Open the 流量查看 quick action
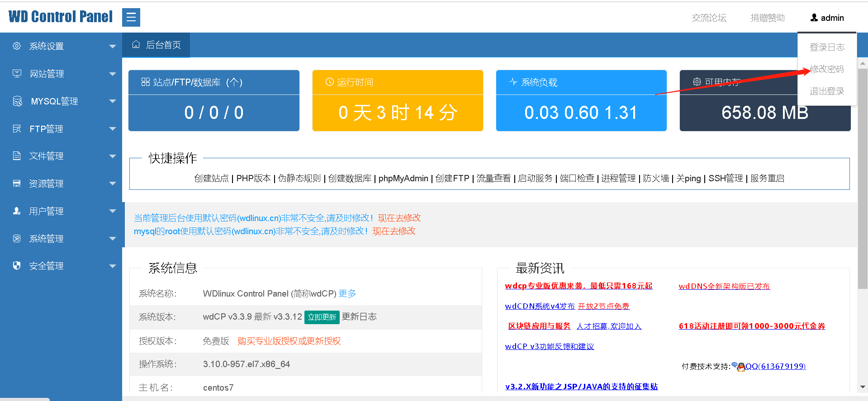868x401 pixels. (493, 178)
